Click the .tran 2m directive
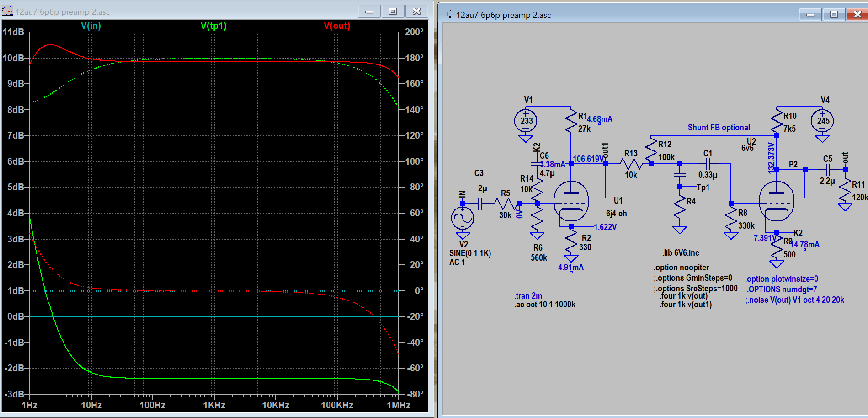Viewport: 868px width, 418px height. (x=528, y=296)
